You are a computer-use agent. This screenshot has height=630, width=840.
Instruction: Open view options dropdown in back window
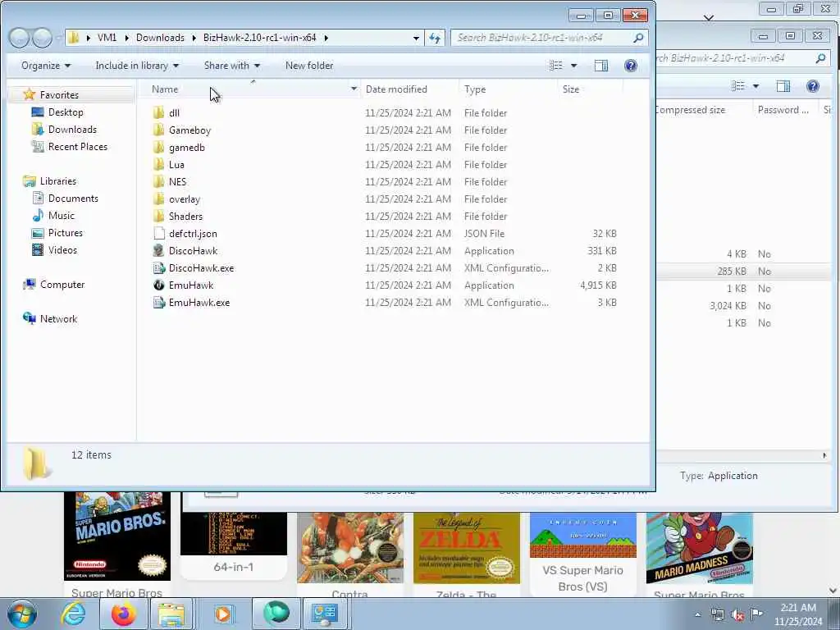[x=756, y=86]
